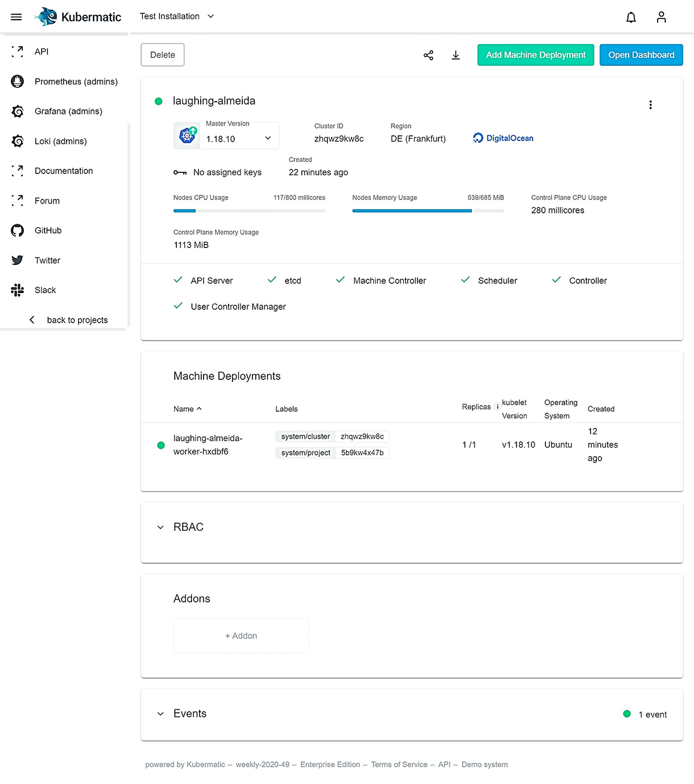Open the Test Installation project dropdown
The height and width of the screenshot is (784, 694).
pos(176,16)
